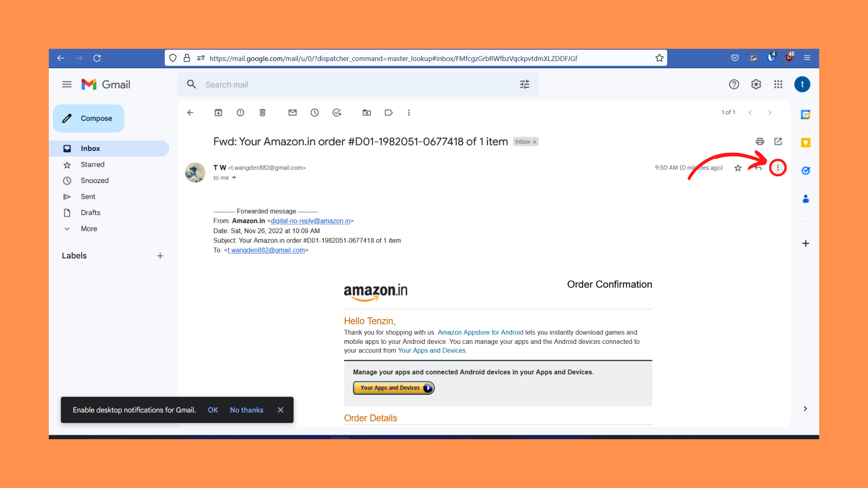The height and width of the screenshot is (488, 868).
Task: Follow Amazon Appstore for Android link
Action: [x=481, y=333]
